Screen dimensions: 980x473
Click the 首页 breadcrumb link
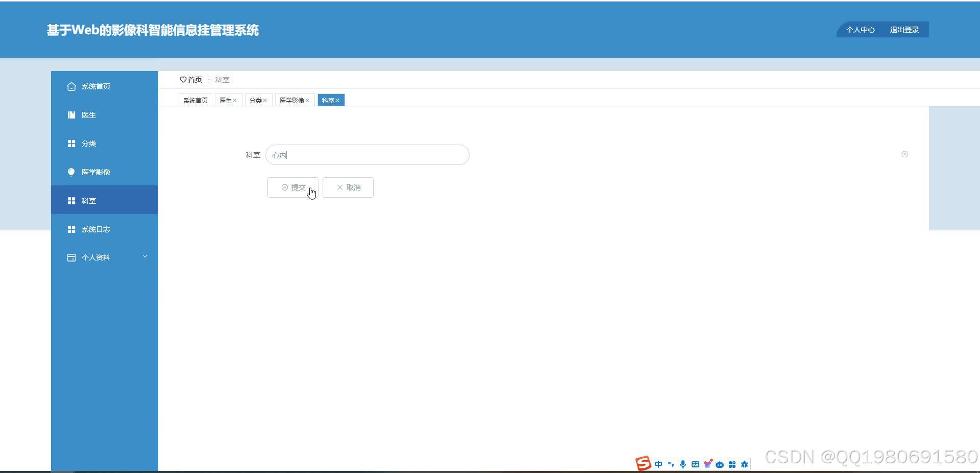click(195, 80)
